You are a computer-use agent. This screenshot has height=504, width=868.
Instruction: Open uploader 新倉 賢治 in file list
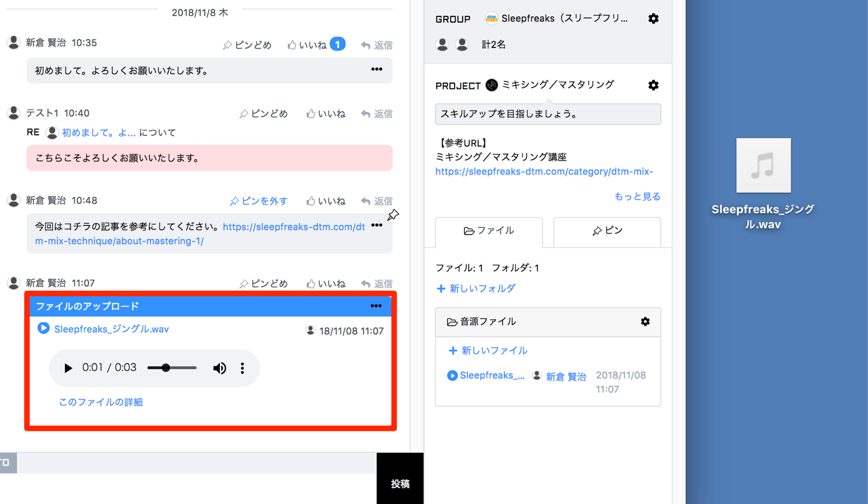(566, 377)
